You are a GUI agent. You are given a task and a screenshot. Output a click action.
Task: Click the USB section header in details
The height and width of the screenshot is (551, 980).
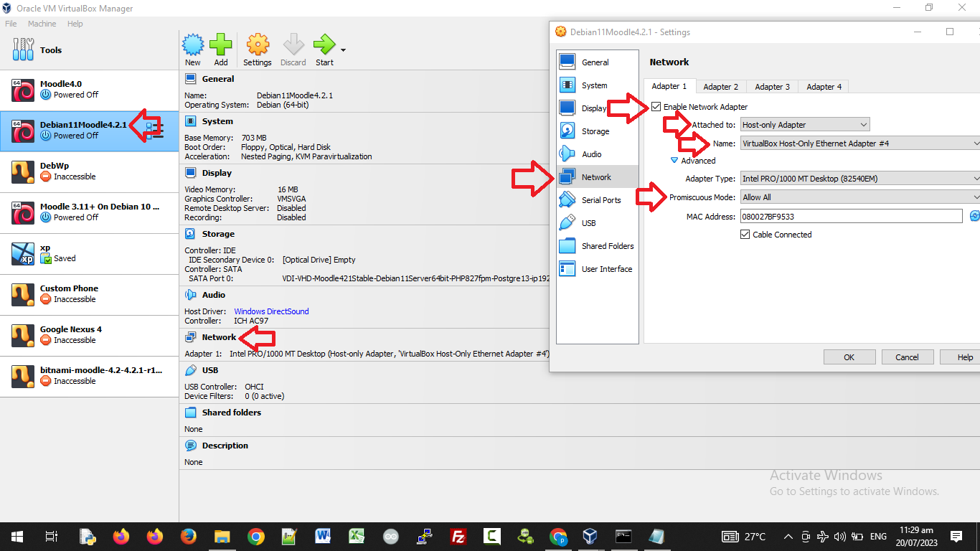click(x=210, y=370)
